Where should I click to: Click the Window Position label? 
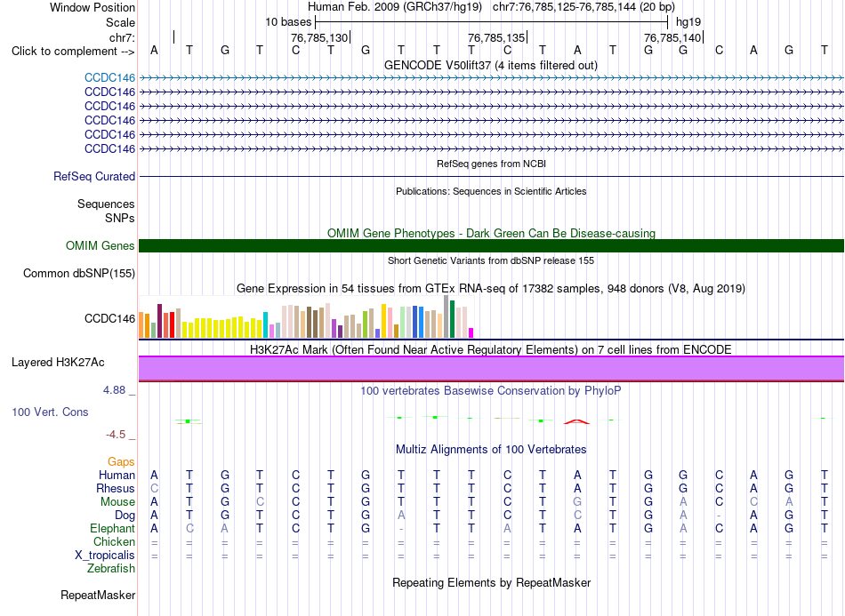[93, 7]
